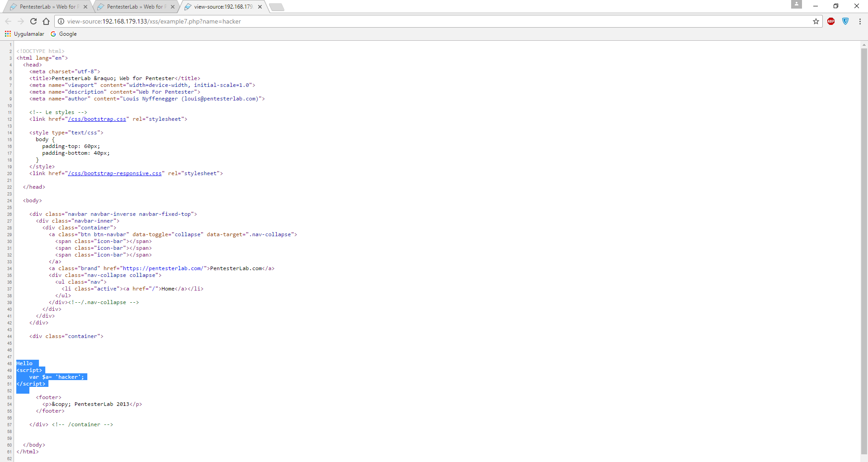This screenshot has width=868, height=462.
Task: Click the <ul class="nav"> line
Action: (x=81, y=282)
